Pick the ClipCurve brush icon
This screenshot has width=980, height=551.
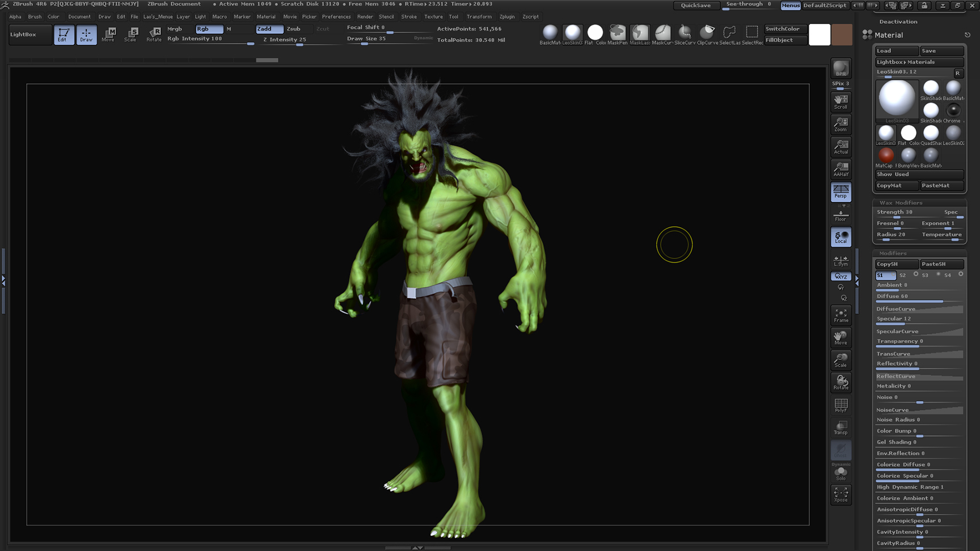[x=707, y=34]
